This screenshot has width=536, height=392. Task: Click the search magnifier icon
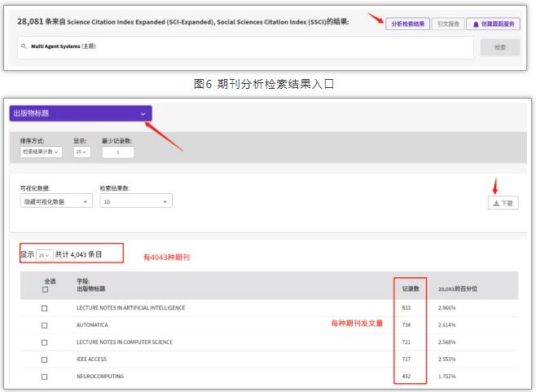[x=24, y=47]
